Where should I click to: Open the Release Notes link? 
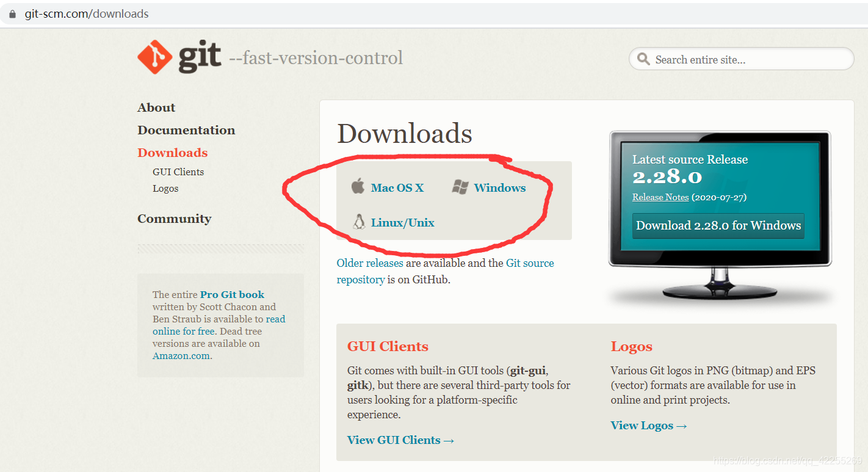pyautogui.click(x=660, y=197)
